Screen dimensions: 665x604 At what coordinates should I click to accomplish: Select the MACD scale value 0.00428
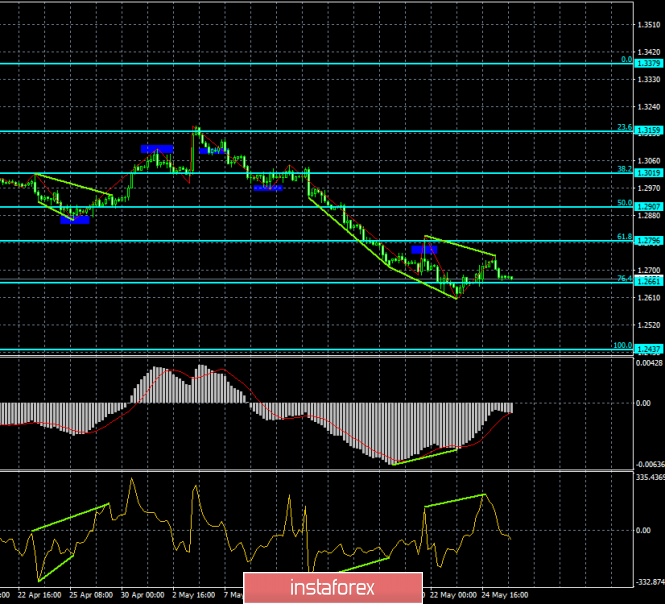(649, 363)
